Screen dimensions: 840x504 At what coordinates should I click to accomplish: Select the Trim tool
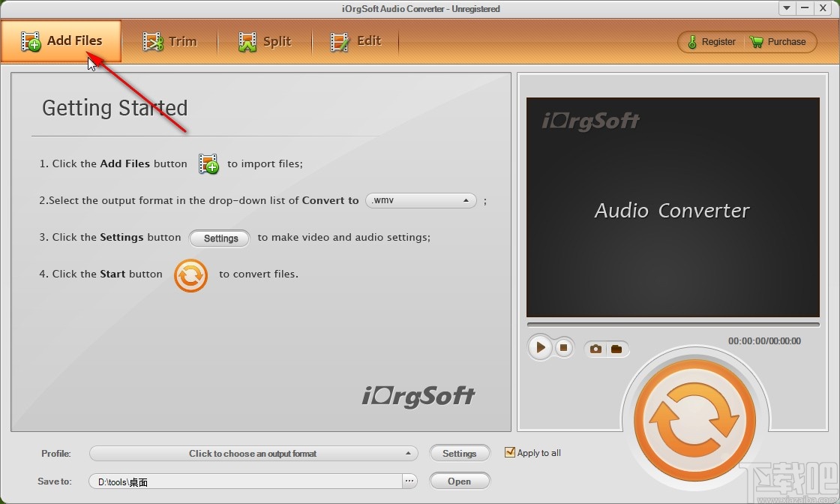coord(171,41)
